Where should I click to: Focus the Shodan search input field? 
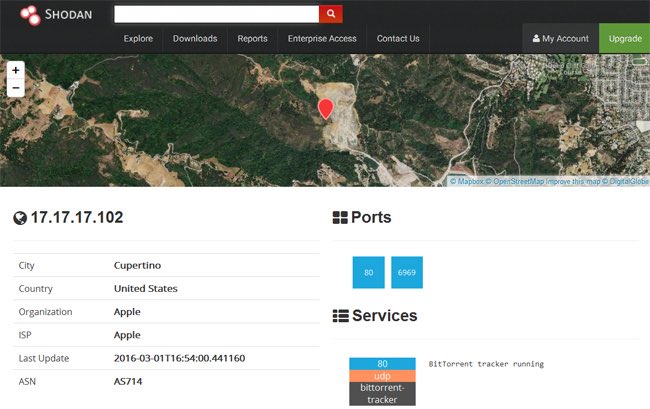[216, 14]
